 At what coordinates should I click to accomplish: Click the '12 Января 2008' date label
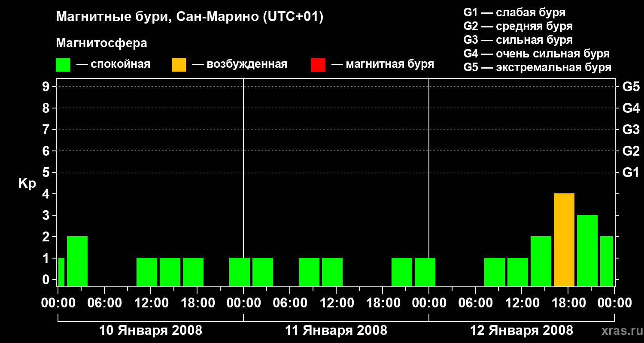coord(522,331)
